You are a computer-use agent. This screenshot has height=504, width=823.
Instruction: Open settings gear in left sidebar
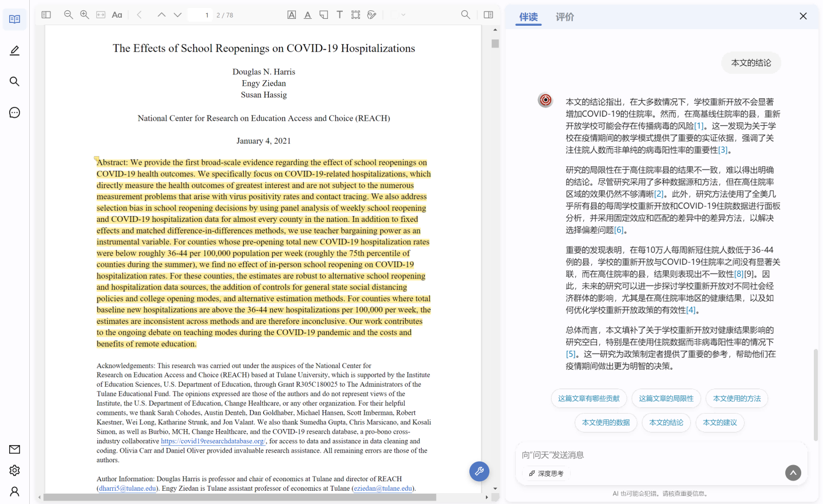point(15,470)
